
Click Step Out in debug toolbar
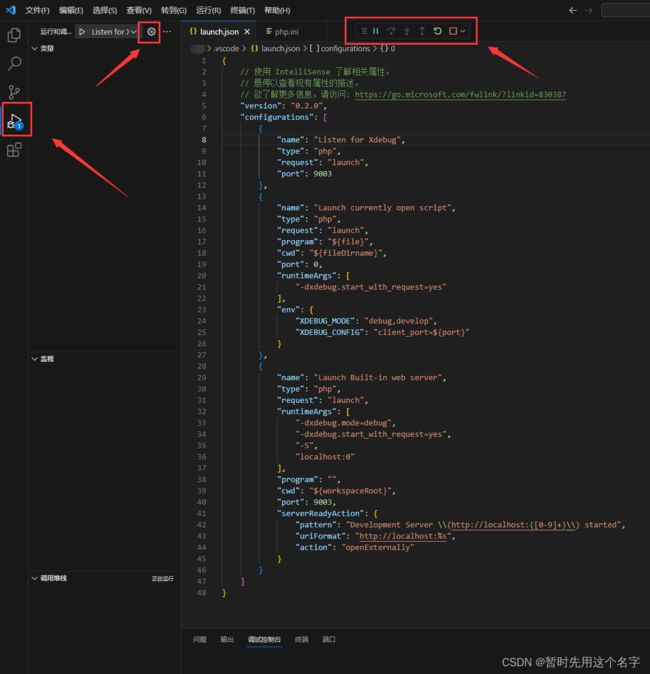click(x=422, y=31)
